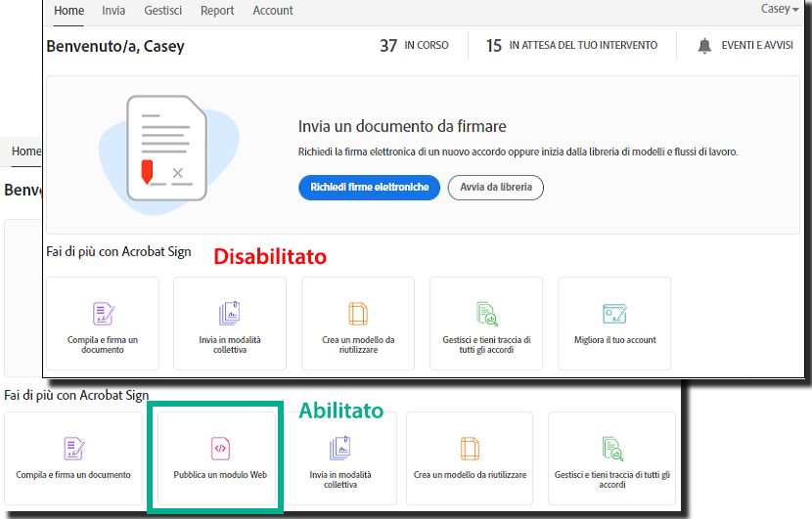Switch to the Invia tab
The height and width of the screenshot is (519, 812).
(113, 11)
